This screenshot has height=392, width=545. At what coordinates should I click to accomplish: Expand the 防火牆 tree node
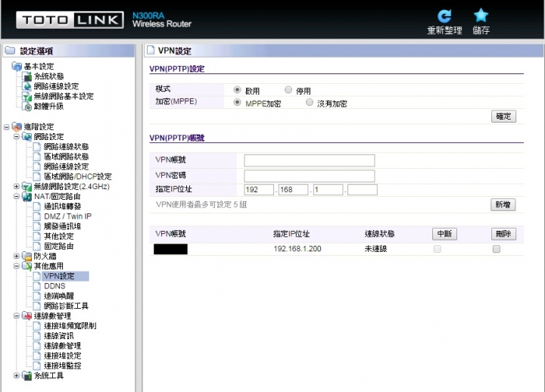17,256
